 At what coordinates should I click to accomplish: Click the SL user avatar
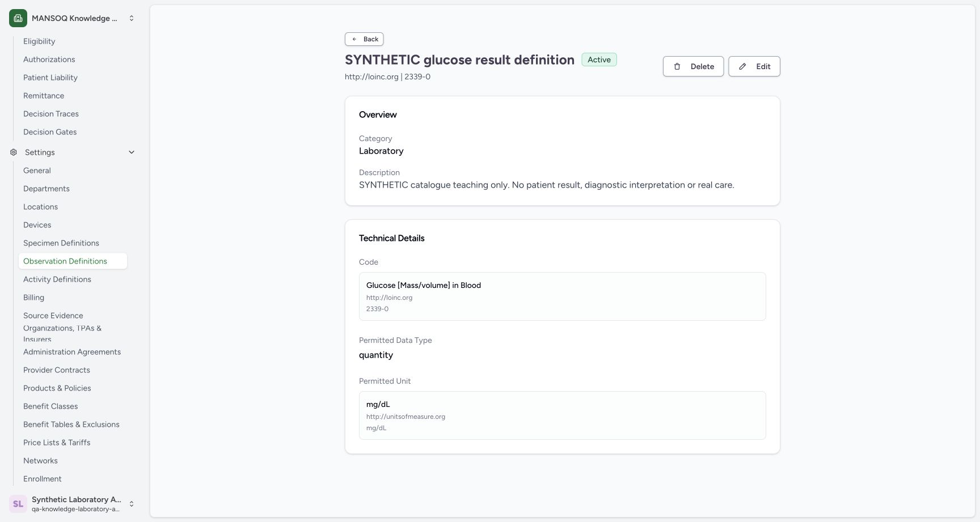(18, 504)
